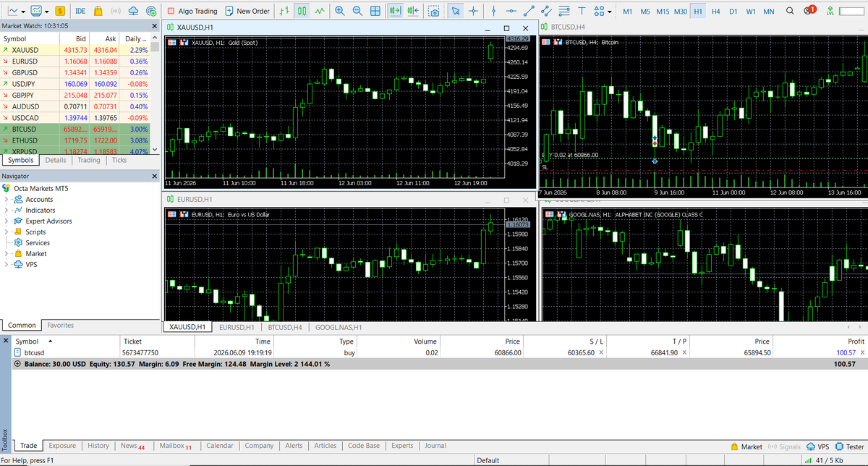Open the search magnifier in the toolbar

(790, 11)
